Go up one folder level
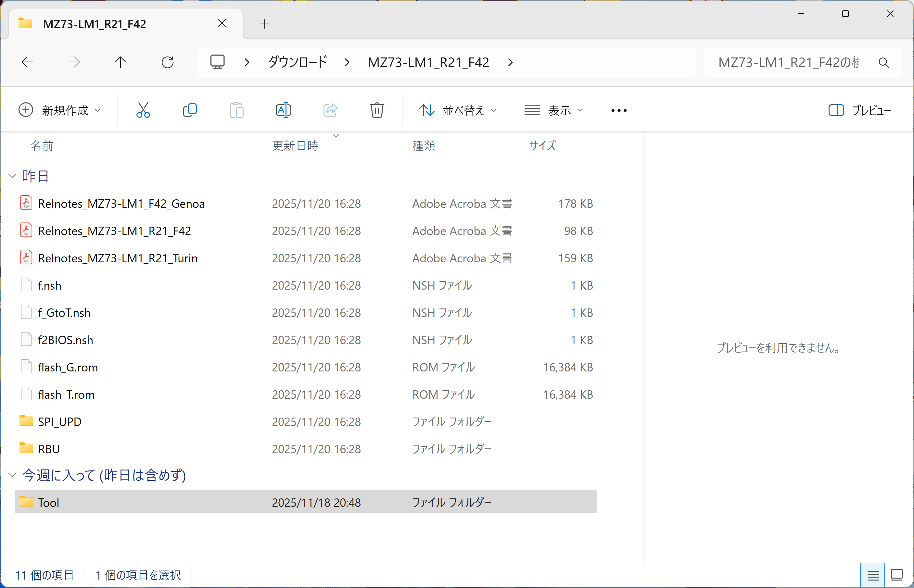The image size is (914, 588). click(120, 62)
